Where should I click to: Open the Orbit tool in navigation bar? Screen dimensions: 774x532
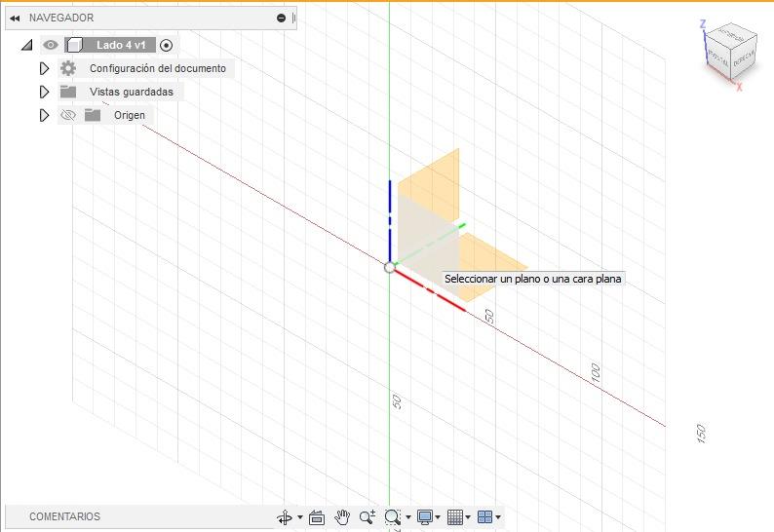click(285, 517)
